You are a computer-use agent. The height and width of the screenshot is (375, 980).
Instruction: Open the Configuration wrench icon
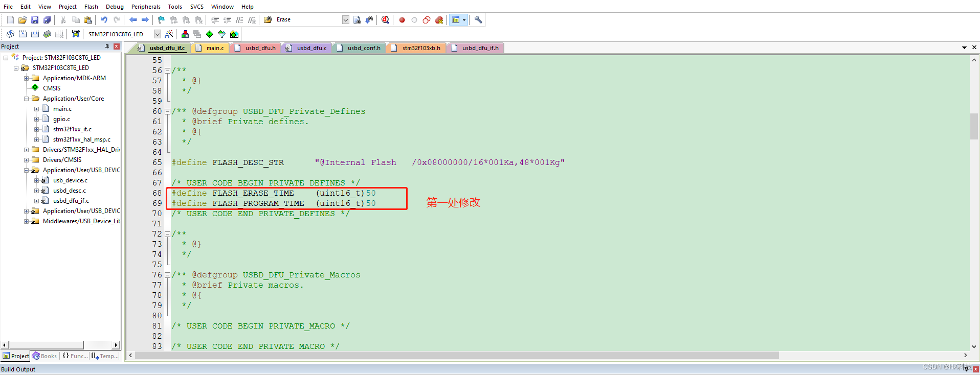[x=478, y=20]
